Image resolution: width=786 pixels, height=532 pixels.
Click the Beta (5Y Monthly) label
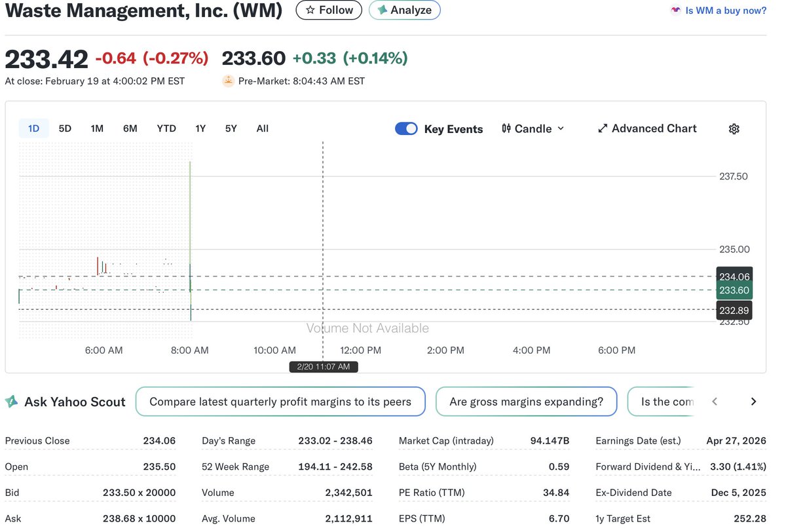(x=438, y=466)
